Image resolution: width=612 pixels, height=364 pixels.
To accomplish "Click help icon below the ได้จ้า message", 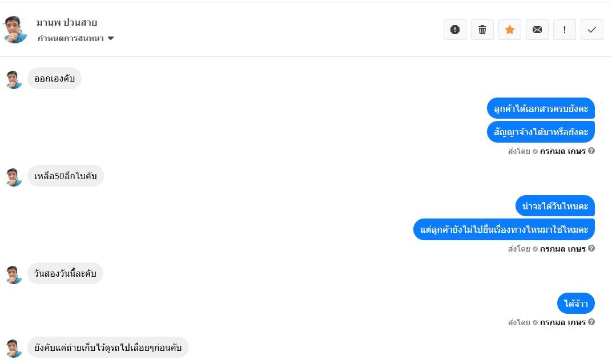I will pyautogui.click(x=591, y=322).
